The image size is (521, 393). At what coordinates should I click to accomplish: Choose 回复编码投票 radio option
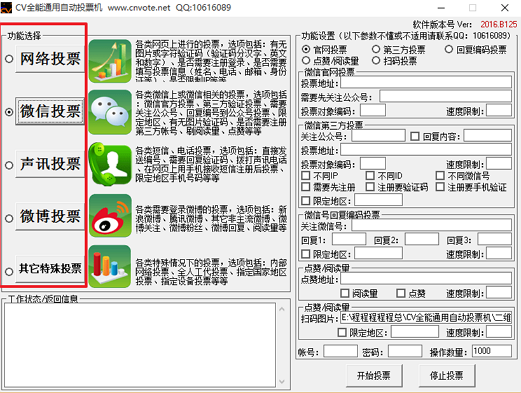pyautogui.click(x=449, y=49)
